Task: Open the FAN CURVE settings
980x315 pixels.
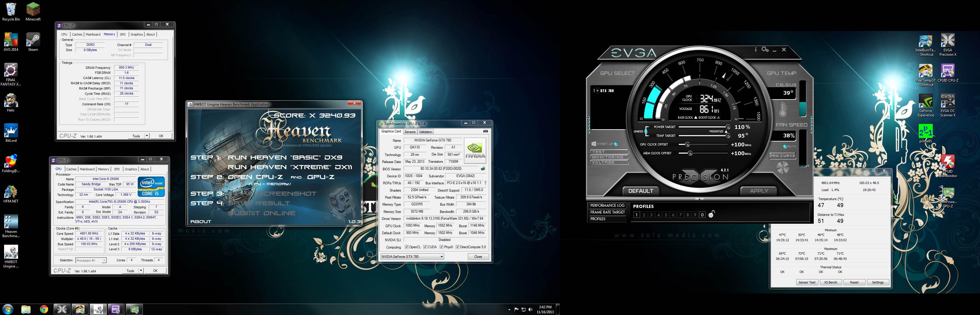Action: (783, 155)
